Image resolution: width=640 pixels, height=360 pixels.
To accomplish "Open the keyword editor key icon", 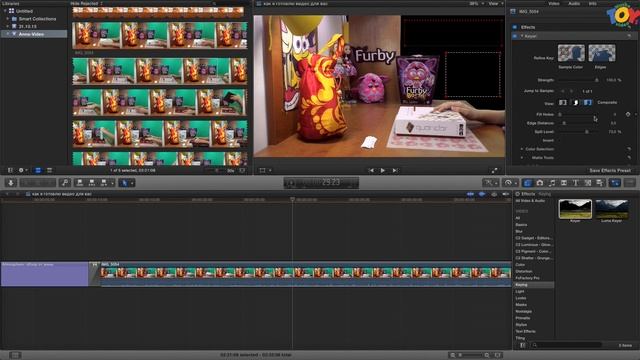I will pyautogui.click(x=64, y=183).
